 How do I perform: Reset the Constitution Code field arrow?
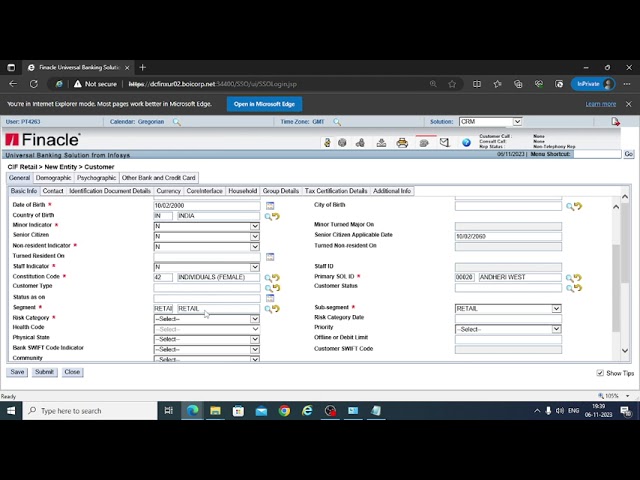click(276, 278)
